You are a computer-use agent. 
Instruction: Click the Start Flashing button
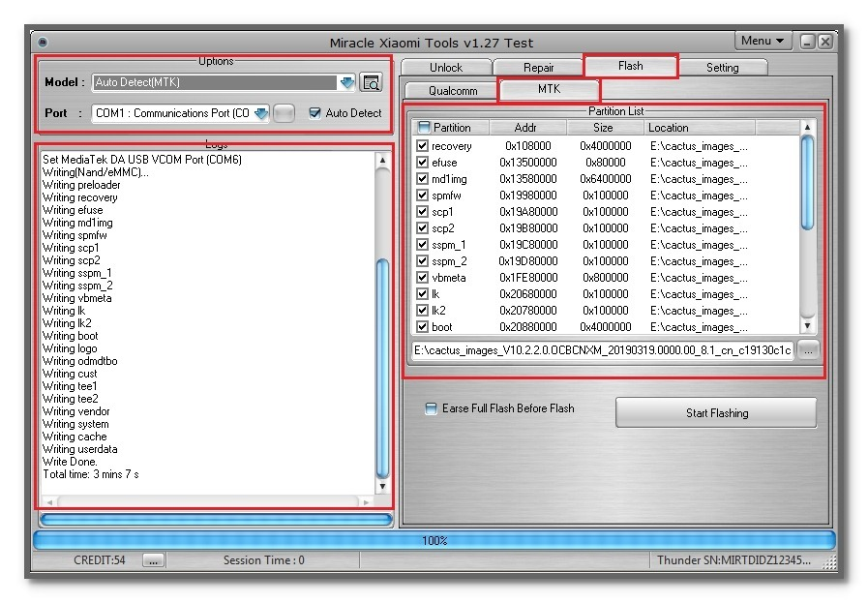(x=716, y=412)
